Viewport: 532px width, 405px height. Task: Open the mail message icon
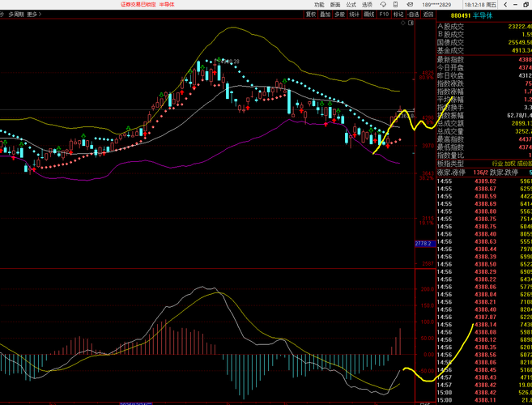(x=410, y=4)
